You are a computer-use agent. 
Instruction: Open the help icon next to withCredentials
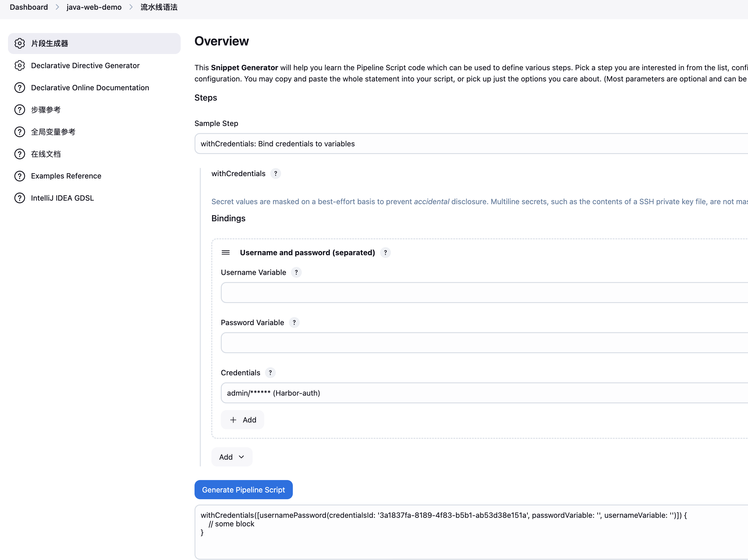point(276,174)
